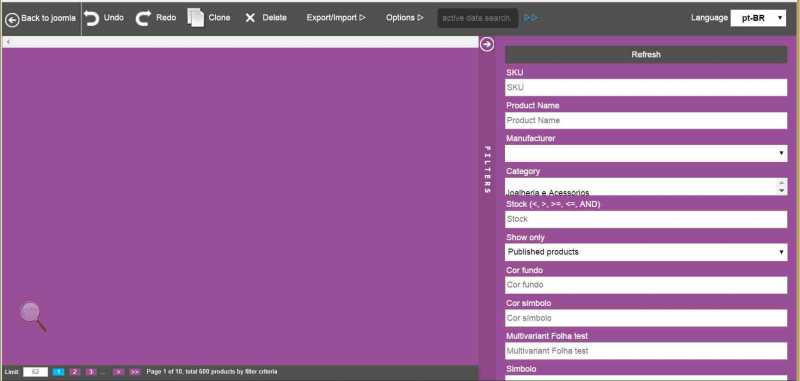Jump to last page with >> button
800x381 pixels.
[135, 372]
